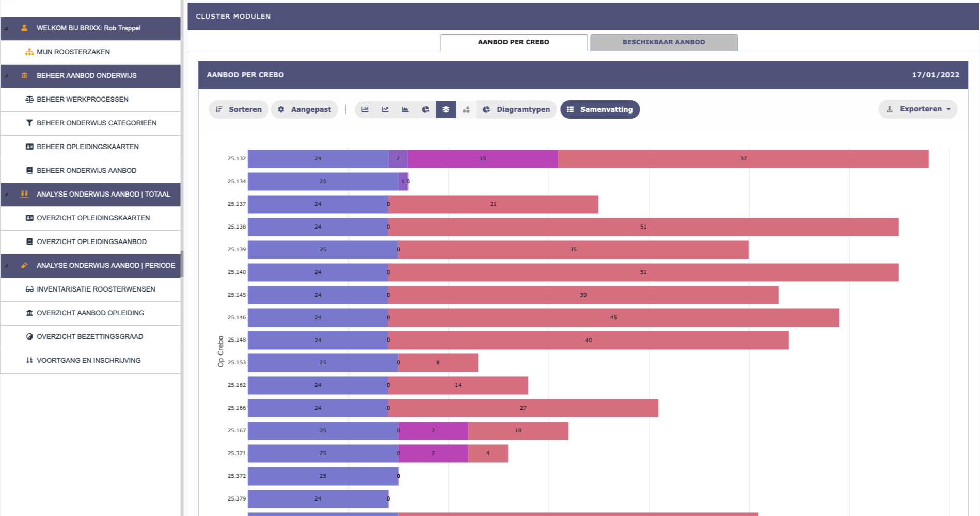
Task: Click the book icon of Beheer Onderwijs Aanbod
Action: tap(29, 170)
